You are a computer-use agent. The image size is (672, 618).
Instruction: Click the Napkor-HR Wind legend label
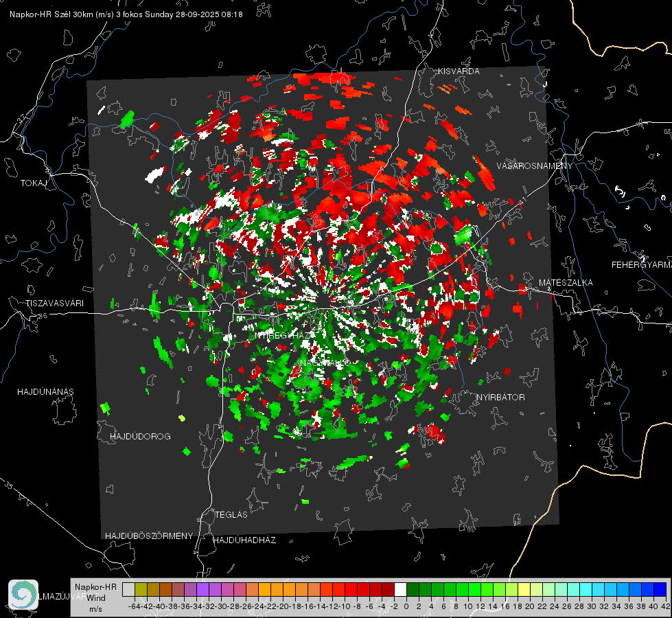point(95,597)
